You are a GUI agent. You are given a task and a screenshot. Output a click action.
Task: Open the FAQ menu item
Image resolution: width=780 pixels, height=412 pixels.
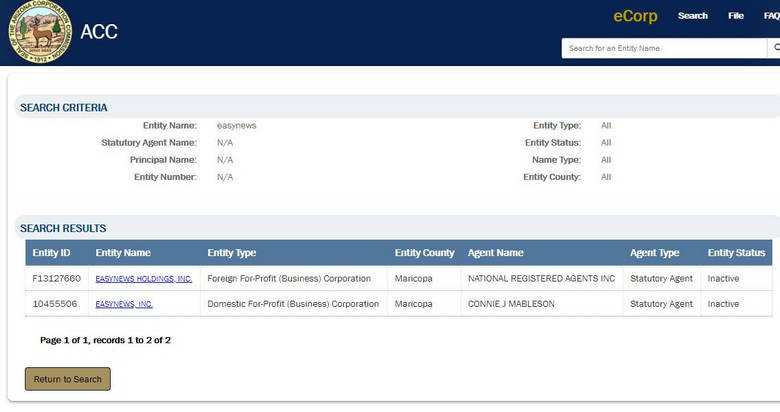coord(772,16)
